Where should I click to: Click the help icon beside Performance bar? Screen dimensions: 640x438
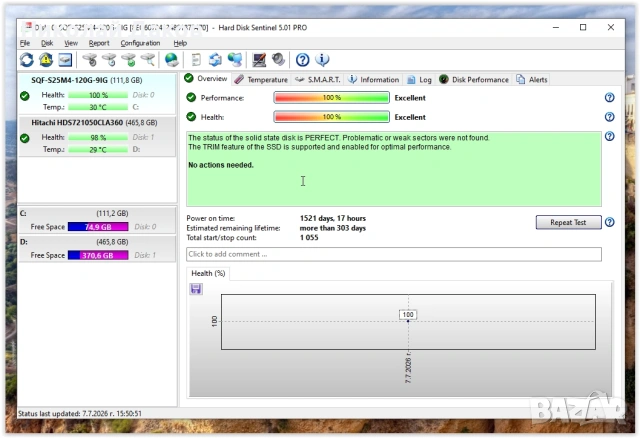click(609, 98)
